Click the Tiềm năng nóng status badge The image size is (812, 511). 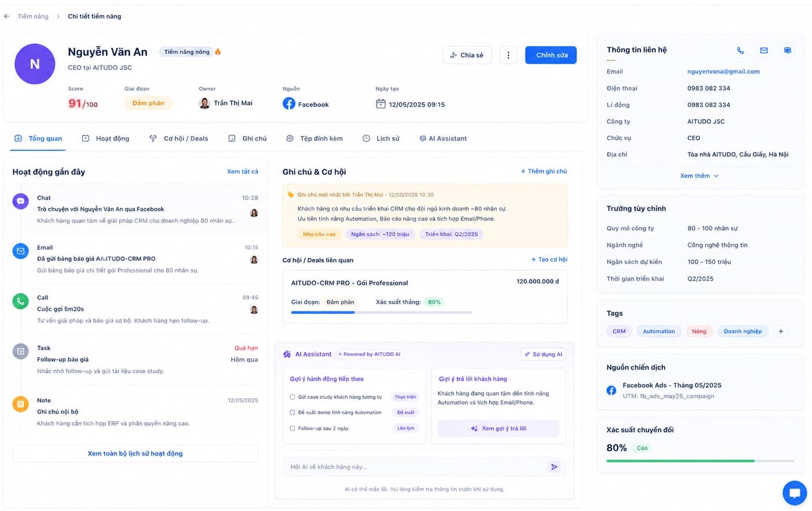(x=187, y=52)
